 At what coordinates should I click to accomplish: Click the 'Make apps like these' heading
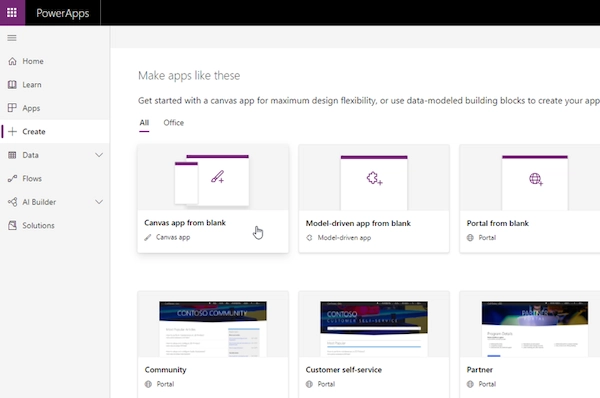(189, 76)
